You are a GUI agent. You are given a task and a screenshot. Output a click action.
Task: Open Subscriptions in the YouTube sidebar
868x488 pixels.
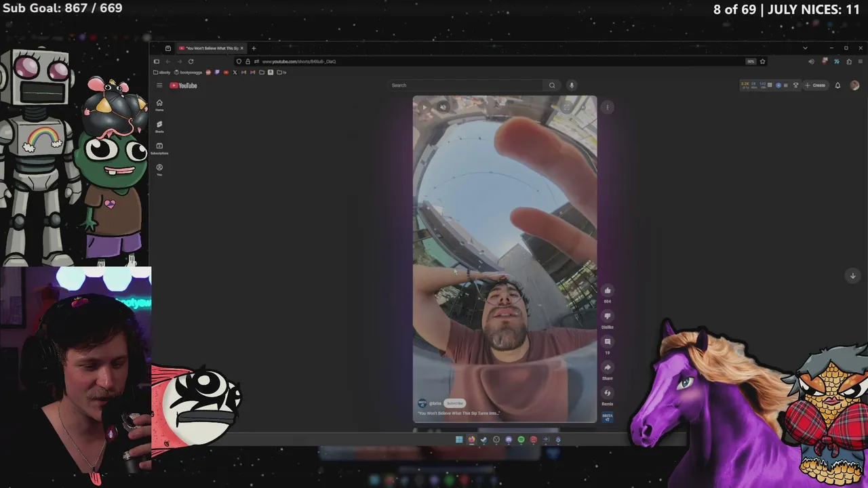click(159, 148)
